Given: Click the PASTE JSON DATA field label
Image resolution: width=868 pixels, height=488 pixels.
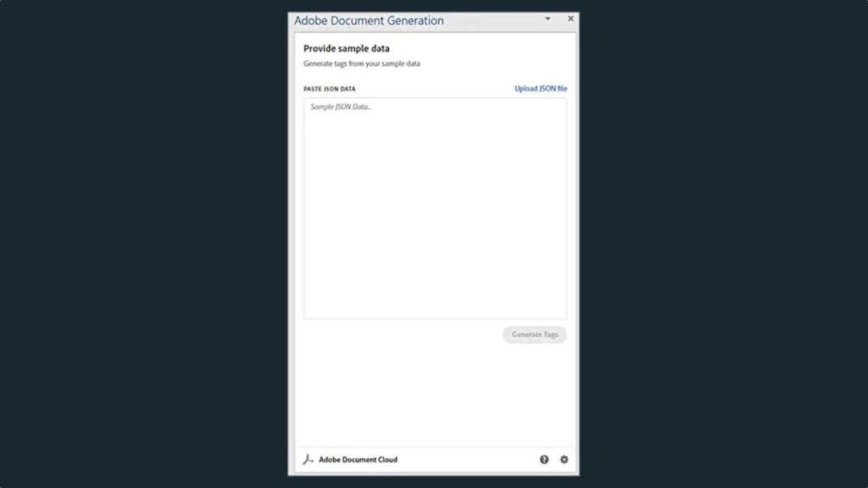Looking at the screenshot, I should click(x=330, y=88).
